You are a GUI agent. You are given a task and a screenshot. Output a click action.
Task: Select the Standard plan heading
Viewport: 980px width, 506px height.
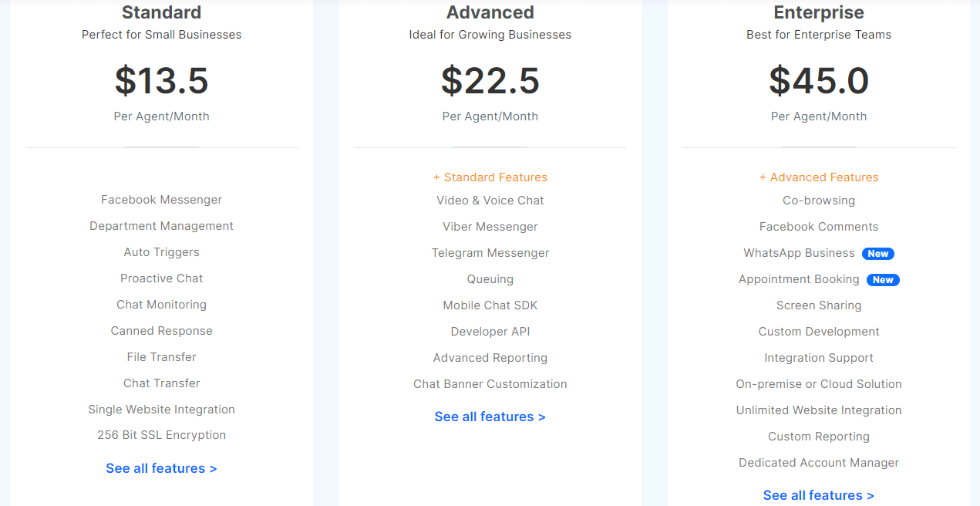tap(161, 12)
